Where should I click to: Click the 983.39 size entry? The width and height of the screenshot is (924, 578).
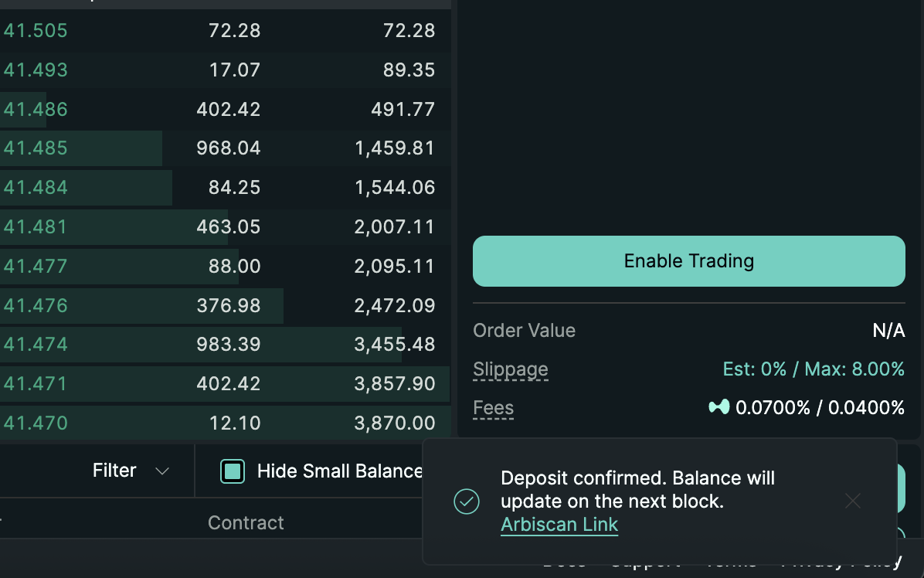click(228, 345)
